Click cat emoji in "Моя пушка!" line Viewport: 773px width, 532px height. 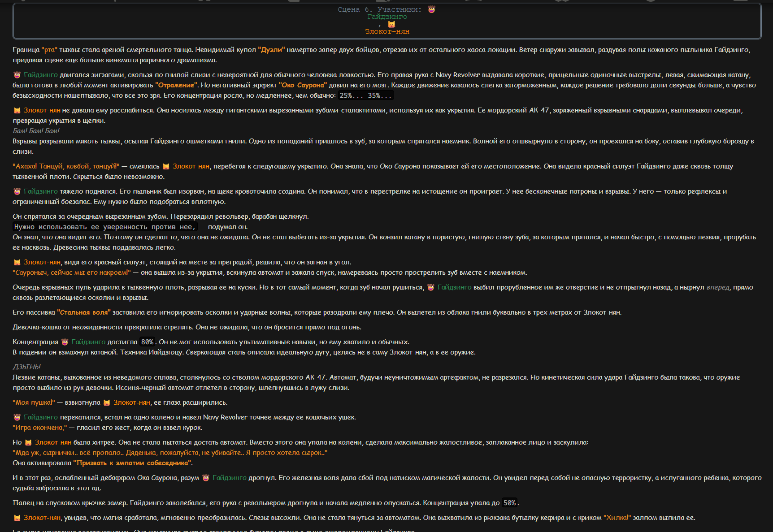click(x=107, y=402)
